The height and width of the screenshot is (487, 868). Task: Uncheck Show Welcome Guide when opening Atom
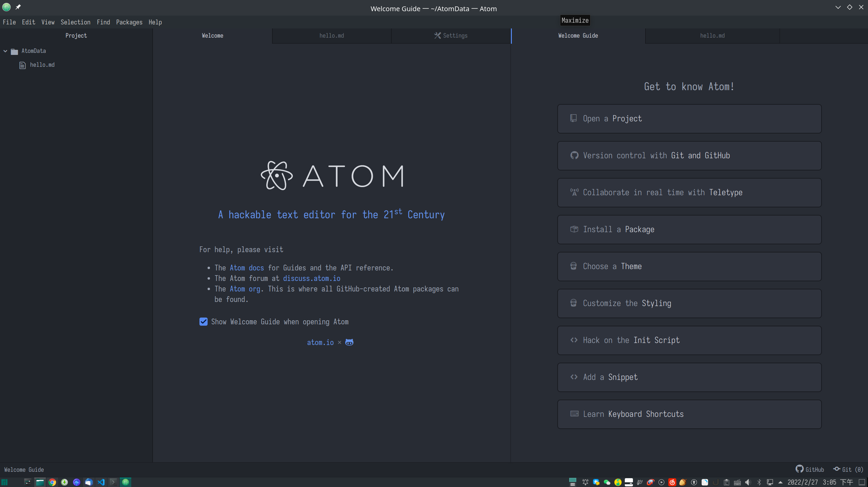[x=204, y=322]
